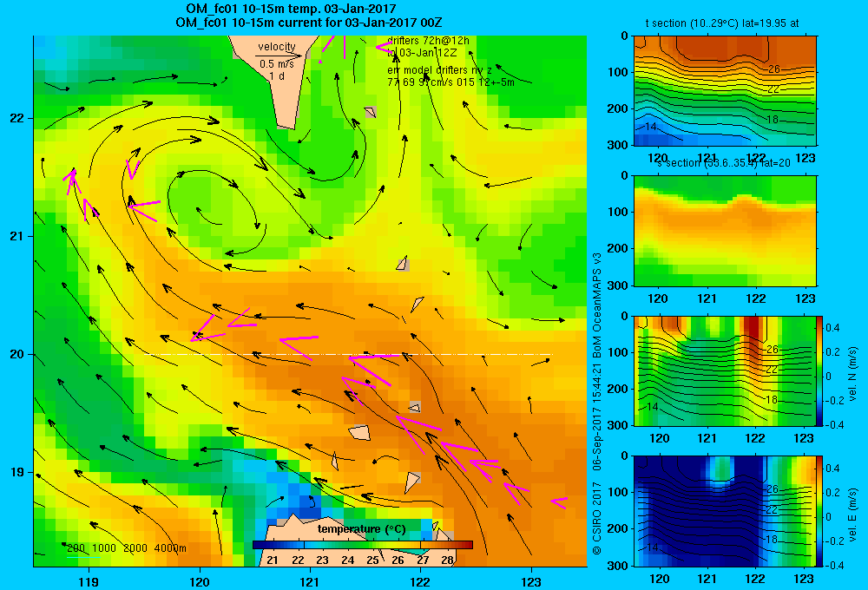The image size is (868, 590).
Task: Click longitude label '121' below the main map
Action: coord(310,581)
